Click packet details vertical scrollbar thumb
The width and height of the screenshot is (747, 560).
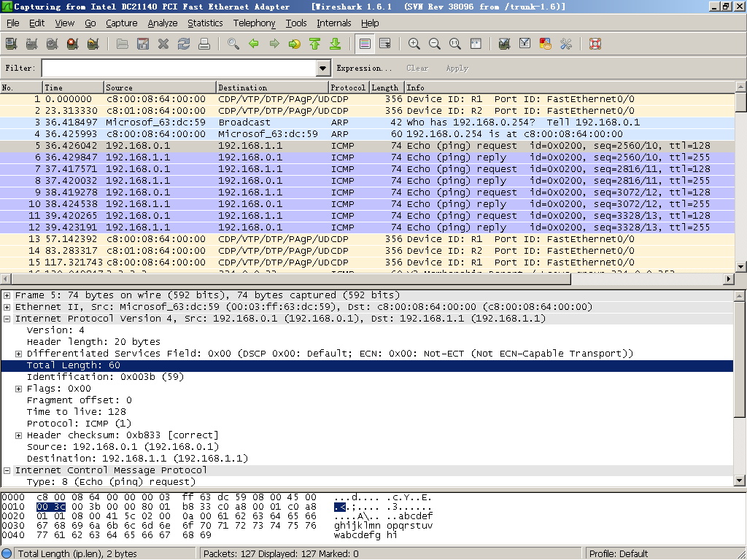(x=740, y=359)
